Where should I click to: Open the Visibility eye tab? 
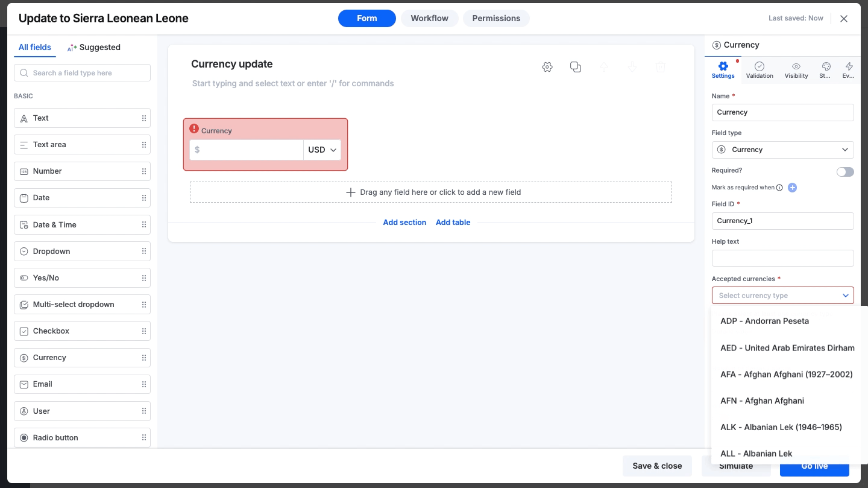(796, 70)
